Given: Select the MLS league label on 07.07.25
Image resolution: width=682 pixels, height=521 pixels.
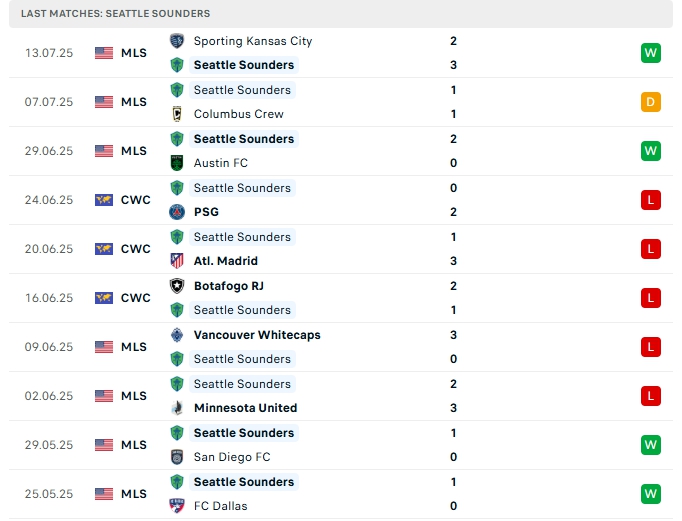Looking at the screenshot, I should tap(133, 102).
